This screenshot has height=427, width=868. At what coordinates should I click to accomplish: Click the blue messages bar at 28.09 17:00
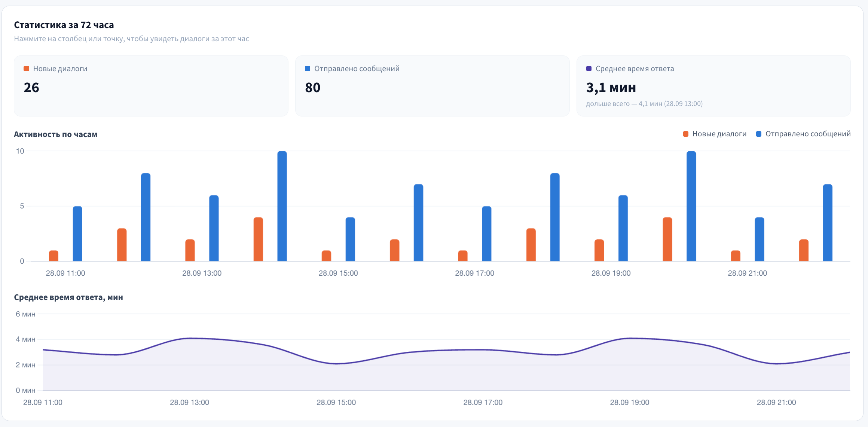(x=487, y=234)
